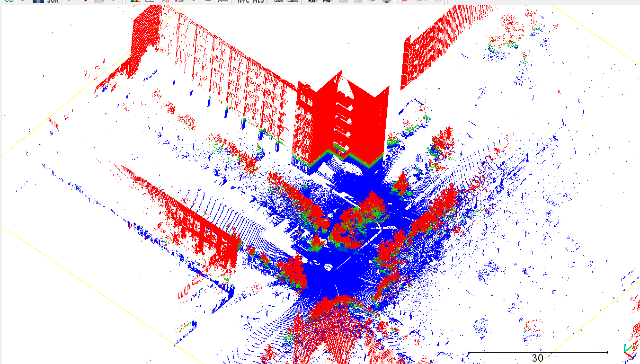Open the MLS smoothing tool
The image size is (640, 364).
(258, 1)
